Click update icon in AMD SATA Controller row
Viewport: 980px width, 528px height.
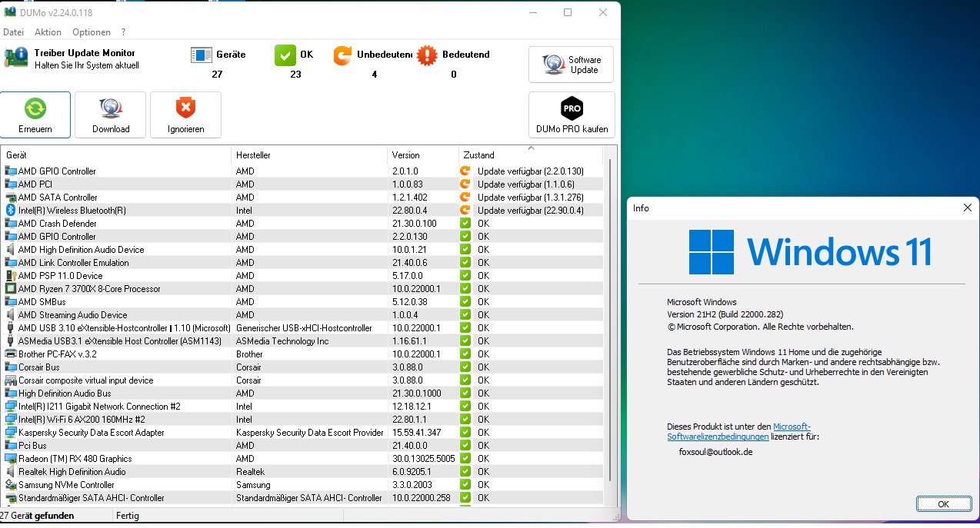tap(465, 198)
